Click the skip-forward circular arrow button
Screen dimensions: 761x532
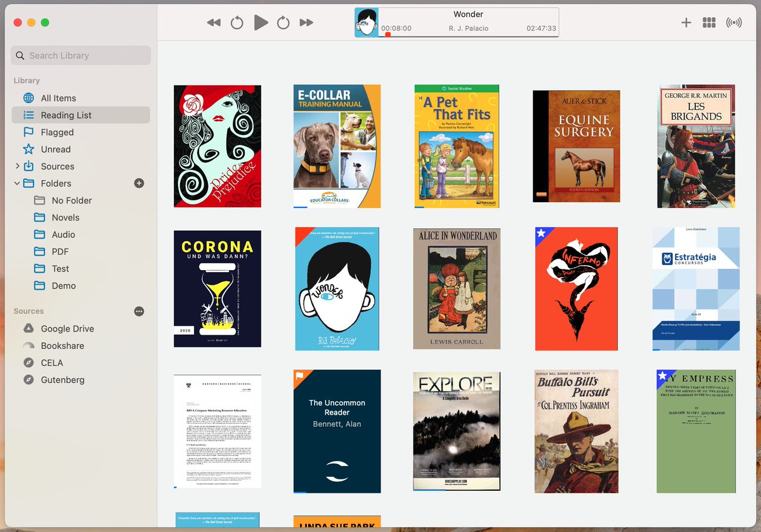pyautogui.click(x=283, y=23)
